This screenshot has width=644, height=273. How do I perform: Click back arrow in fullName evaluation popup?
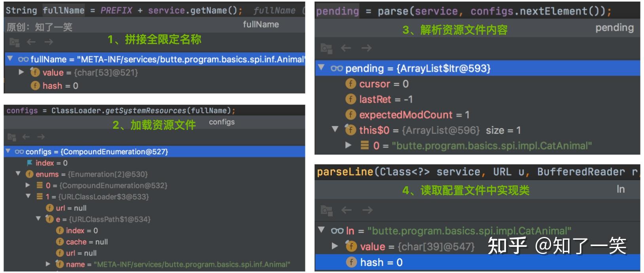(31, 42)
